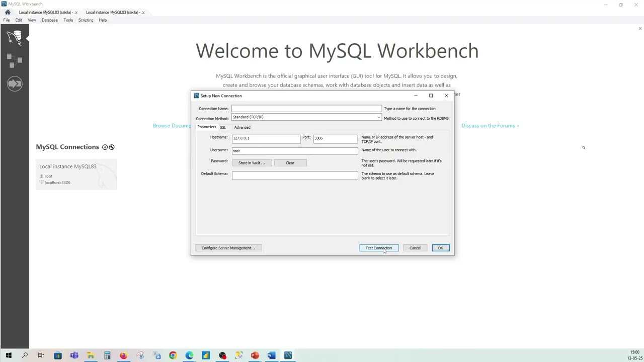Open the Scripting menu
The image size is (644, 362).
tap(86, 20)
